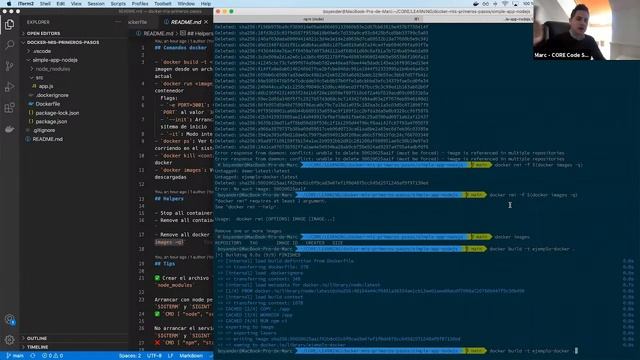
Task: Open the Session menu
Action: 96,4
